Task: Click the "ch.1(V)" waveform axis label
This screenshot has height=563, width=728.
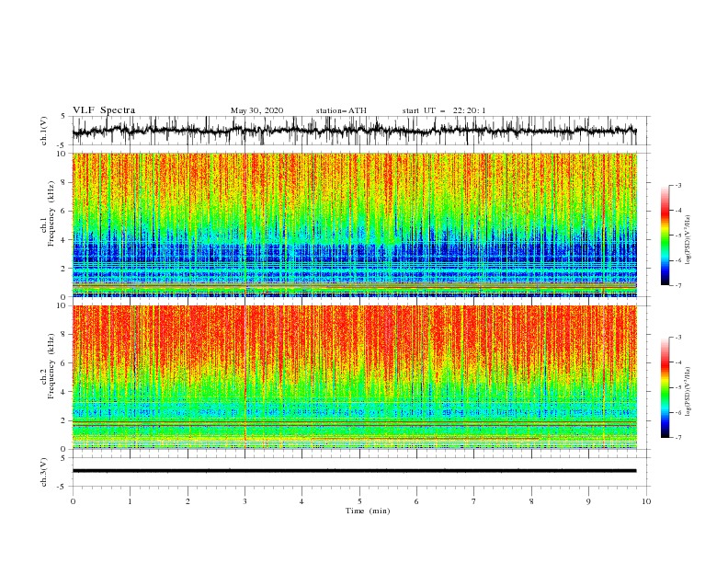Action: point(44,131)
